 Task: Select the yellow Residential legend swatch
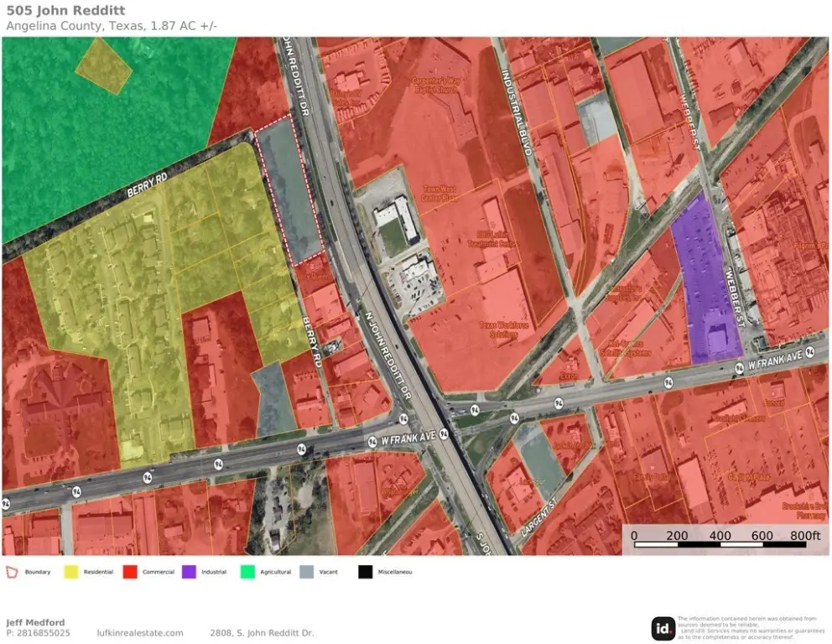[70, 572]
